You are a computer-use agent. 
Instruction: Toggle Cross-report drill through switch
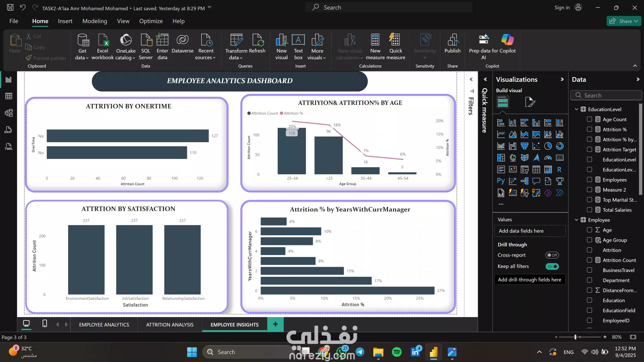coord(552,255)
